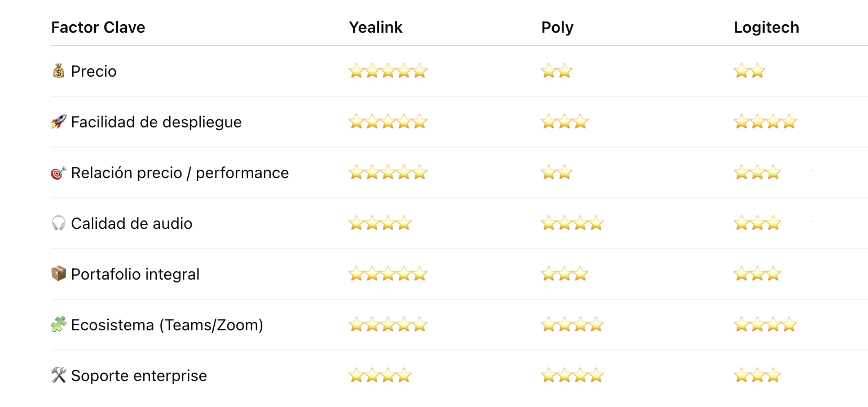Click Yealink's five-star Precio rating
Screen dimensions: 868x407
(x=387, y=71)
